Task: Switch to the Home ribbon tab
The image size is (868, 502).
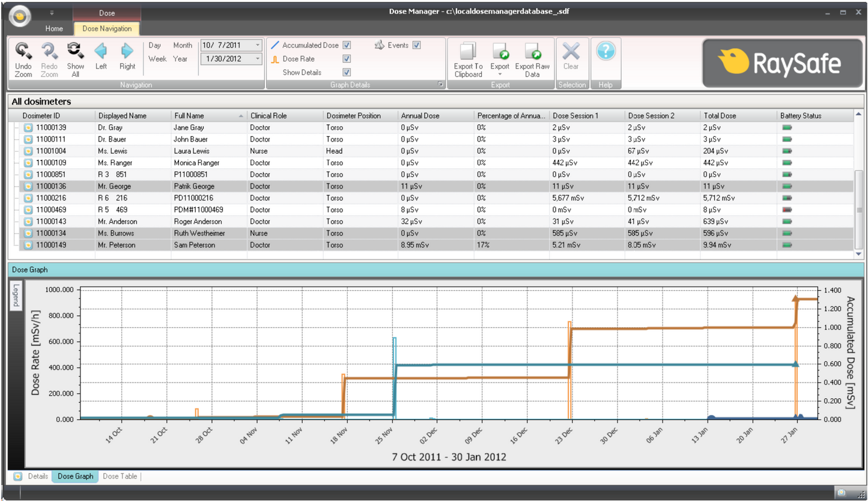Action: [x=53, y=28]
